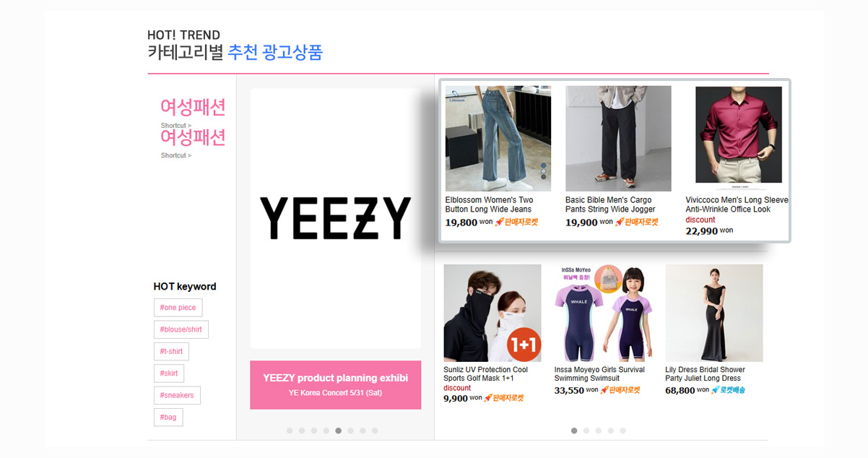Select the blue color dot on jeans image
This screenshot has width=868, height=458.
tap(543, 165)
